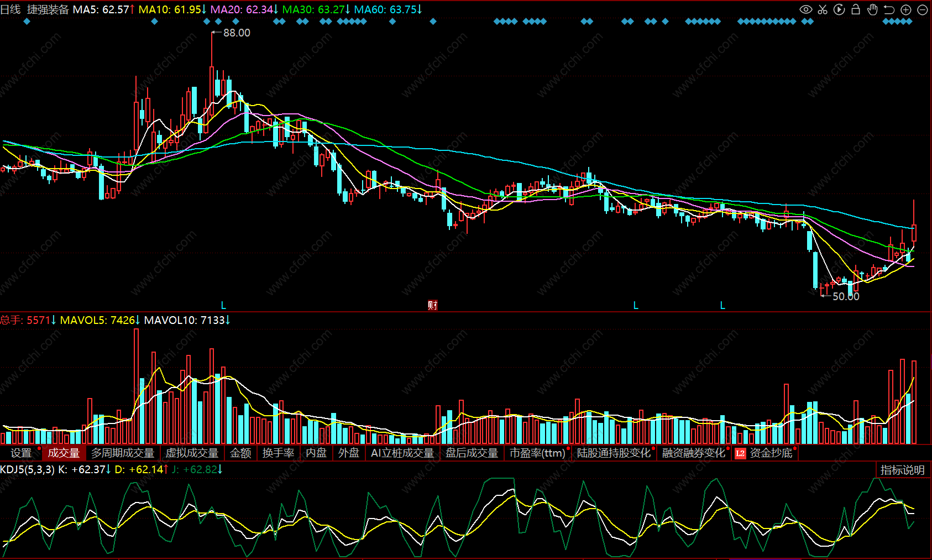
Task: Click the MA20: 62.34 indicator value
Action: tap(244, 9)
